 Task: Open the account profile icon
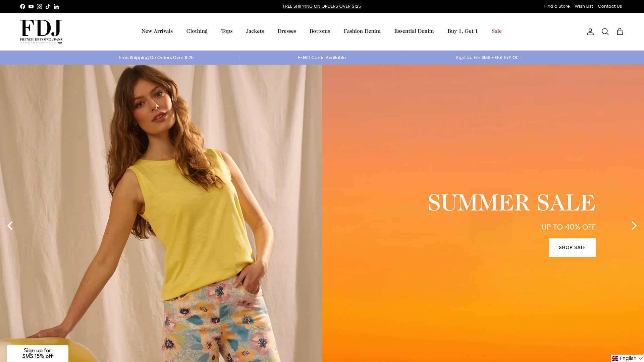point(590,32)
